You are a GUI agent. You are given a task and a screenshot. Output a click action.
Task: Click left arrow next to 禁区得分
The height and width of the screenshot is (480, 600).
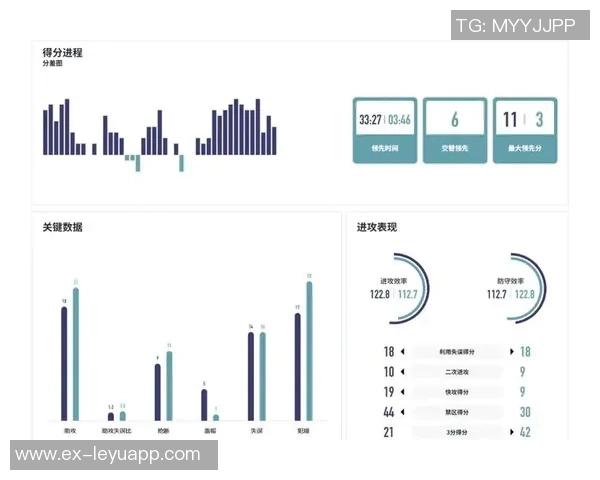(402, 412)
